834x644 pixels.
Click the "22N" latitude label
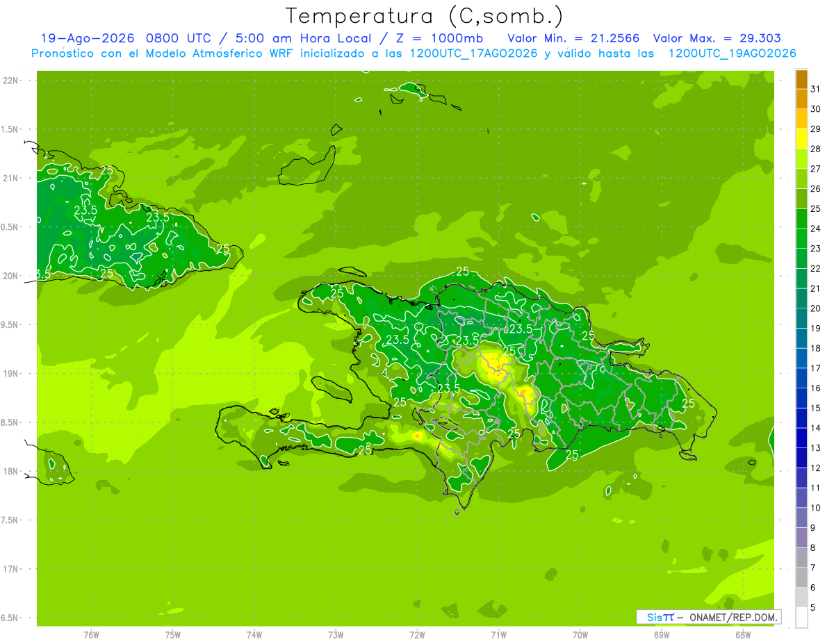coord(12,81)
